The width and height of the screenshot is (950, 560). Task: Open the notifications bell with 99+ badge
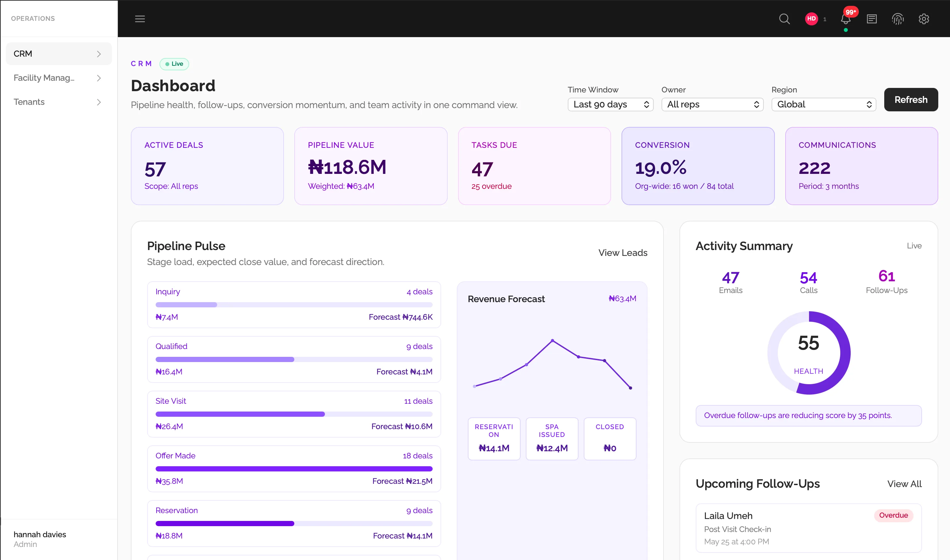pos(845,19)
